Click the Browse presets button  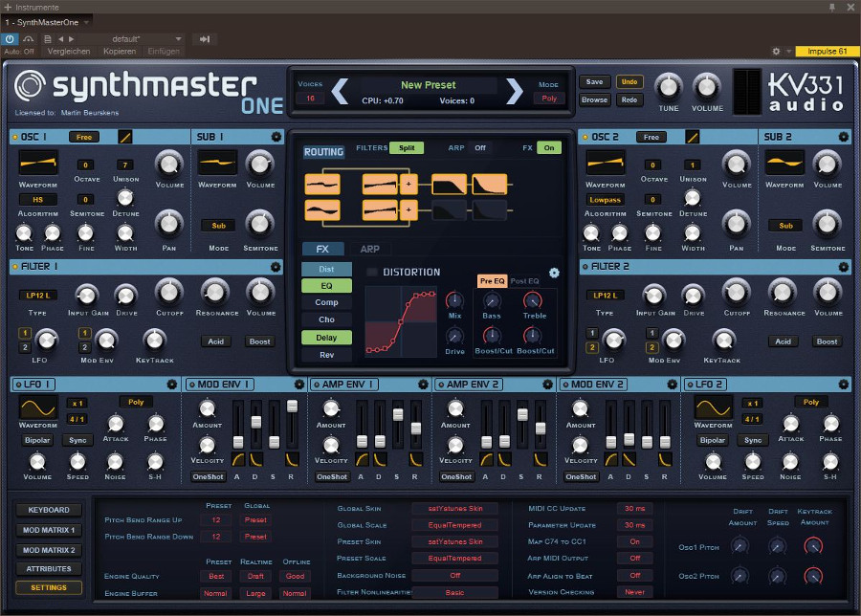pyautogui.click(x=595, y=99)
